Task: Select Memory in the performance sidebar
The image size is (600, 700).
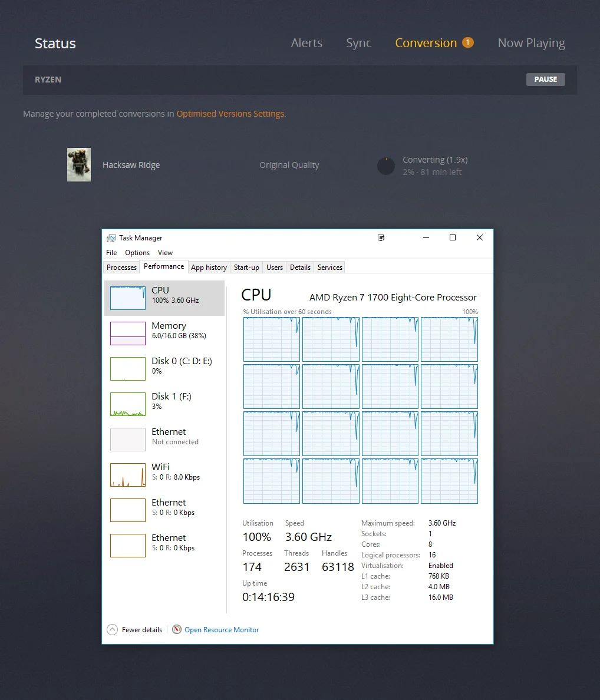Action: 164,333
